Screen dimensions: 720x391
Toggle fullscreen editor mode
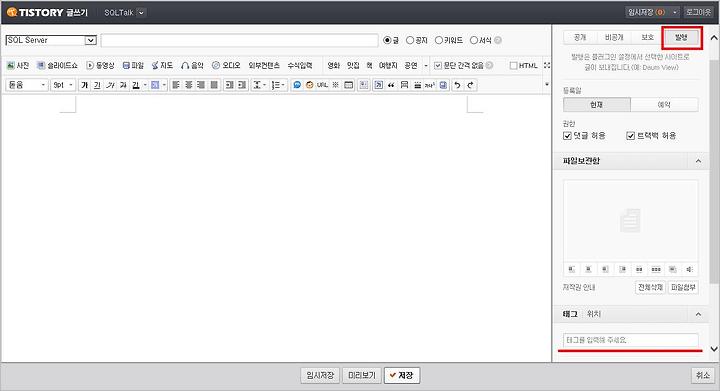pyautogui.click(x=547, y=66)
